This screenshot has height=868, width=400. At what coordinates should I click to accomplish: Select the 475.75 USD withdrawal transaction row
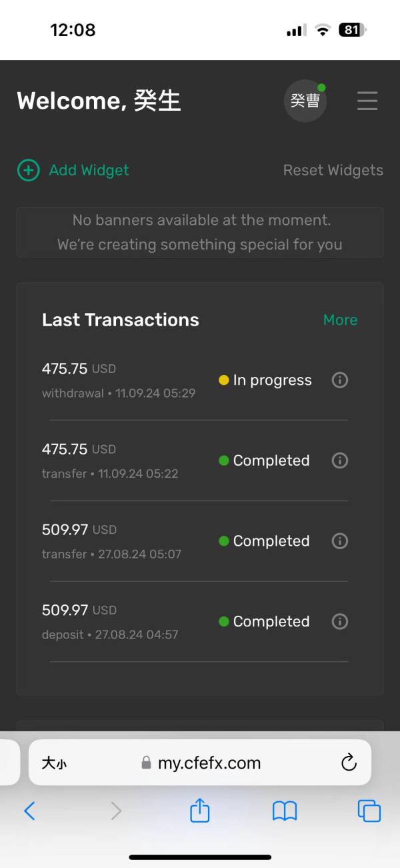coord(119,380)
